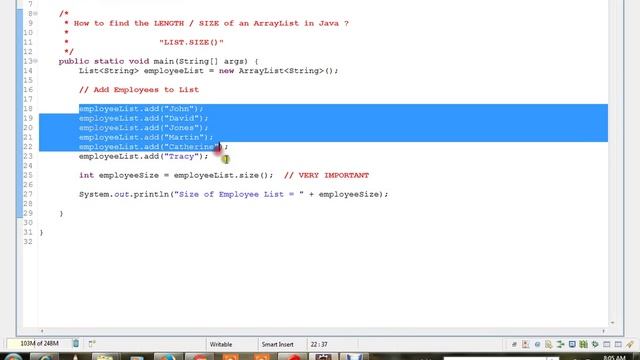The height and width of the screenshot is (360, 640).
Task: Click the vertical scrollbar down arrow
Action: (612, 322)
